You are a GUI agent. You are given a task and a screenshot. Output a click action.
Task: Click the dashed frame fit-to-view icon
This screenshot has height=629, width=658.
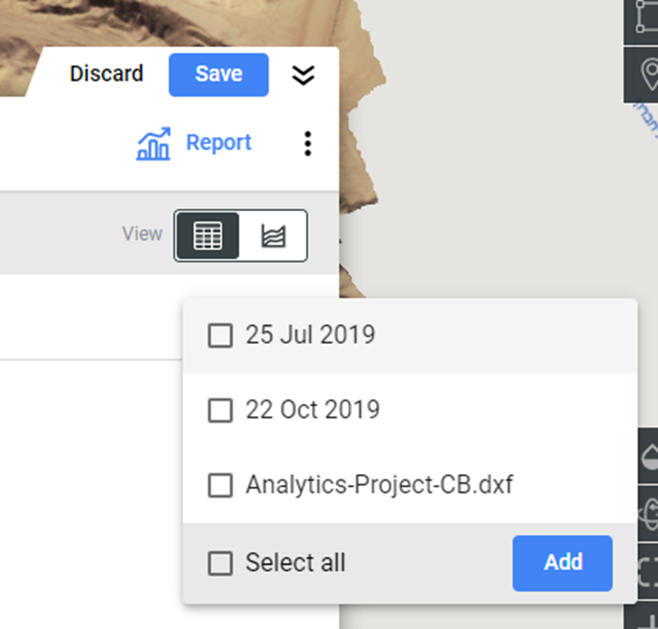tap(648, 570)
